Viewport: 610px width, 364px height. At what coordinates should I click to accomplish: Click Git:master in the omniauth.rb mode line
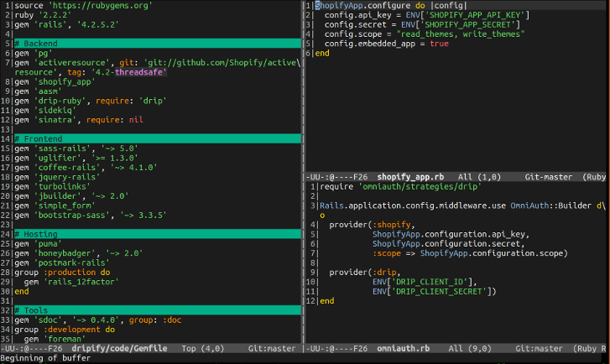[539, 348]
